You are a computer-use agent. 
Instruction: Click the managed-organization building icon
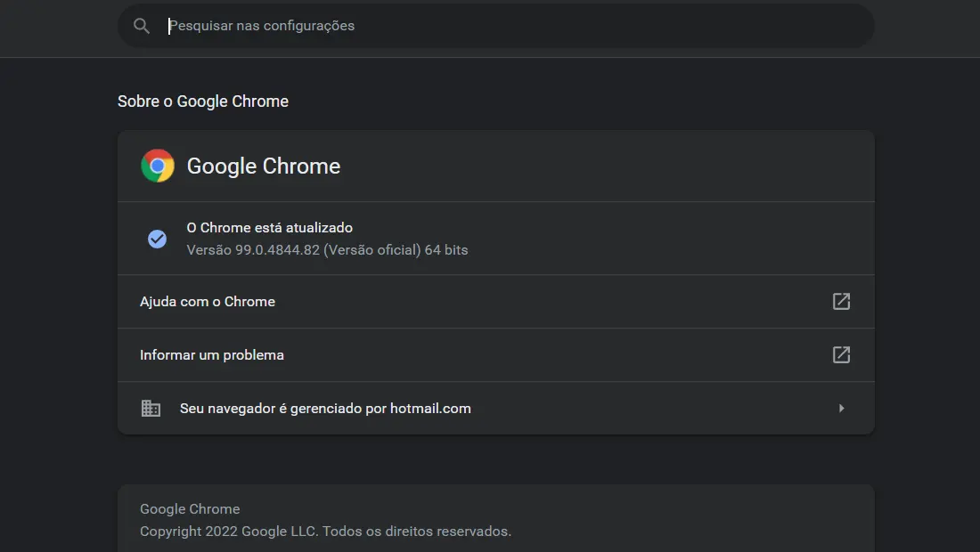coord(151,409)
